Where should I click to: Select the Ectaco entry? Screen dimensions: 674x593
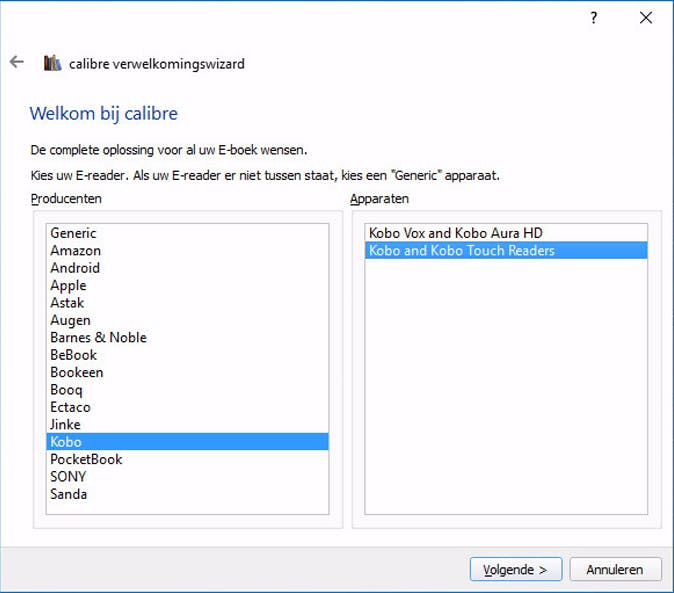coord(187,407)
